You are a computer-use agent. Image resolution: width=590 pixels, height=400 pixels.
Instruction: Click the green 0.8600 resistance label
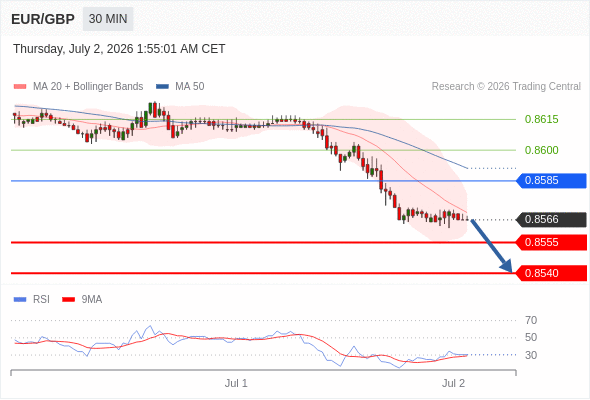541,150
